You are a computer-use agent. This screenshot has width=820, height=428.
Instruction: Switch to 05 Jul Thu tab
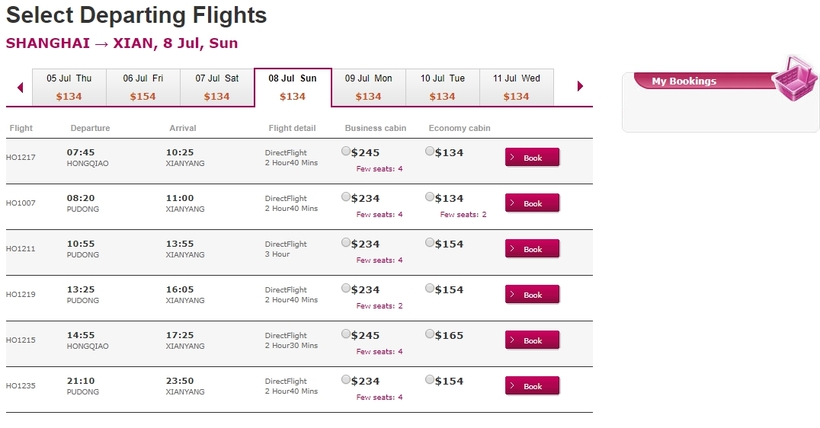(x=69, y=87)
